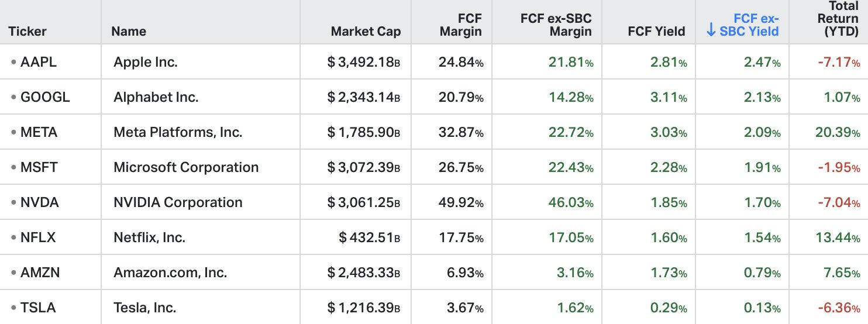This screenshot has height=324, width=868.
Task: Click the bullet dot beside AAPL
Action: coord(13,62)
